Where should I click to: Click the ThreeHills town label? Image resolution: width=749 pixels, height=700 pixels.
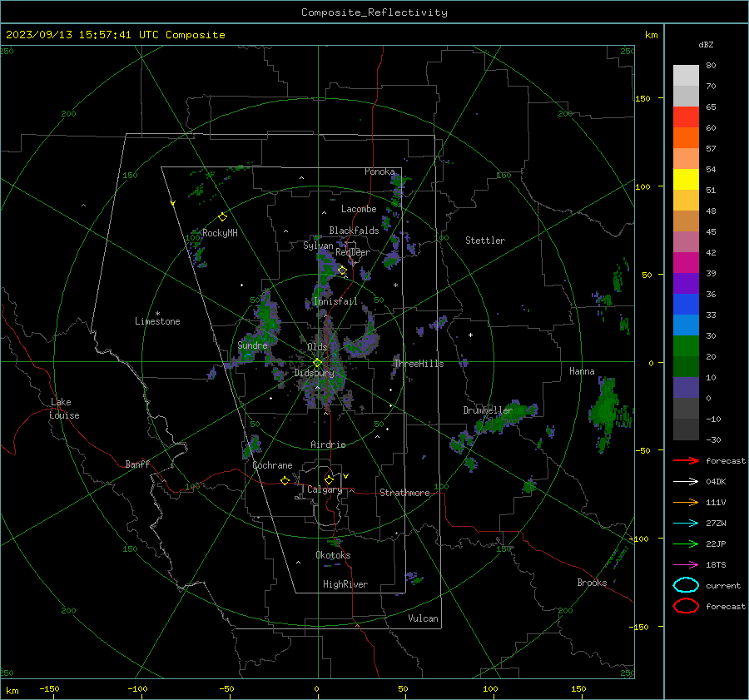(419, 364)
